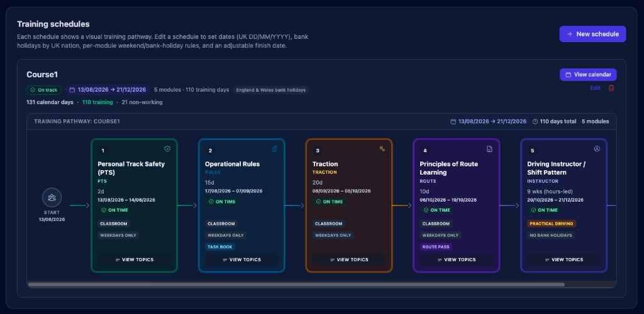View topics for Operational Rules module
644x314 pixels.
tap(241, 259)
